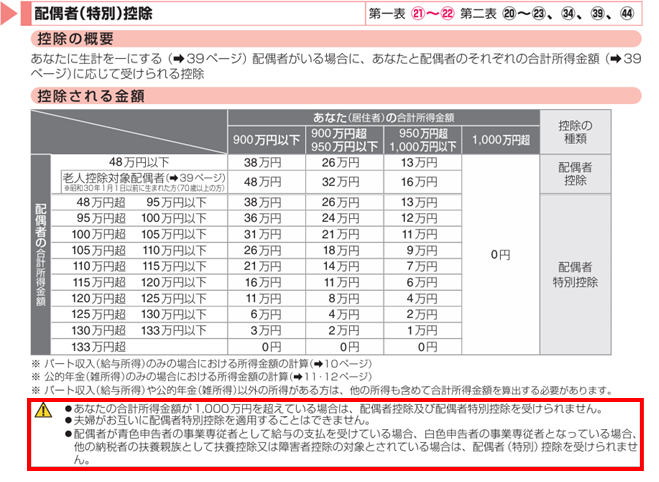Click the 9万円 amount cell
Screen dimensions: 659x482
click(423, 250)
